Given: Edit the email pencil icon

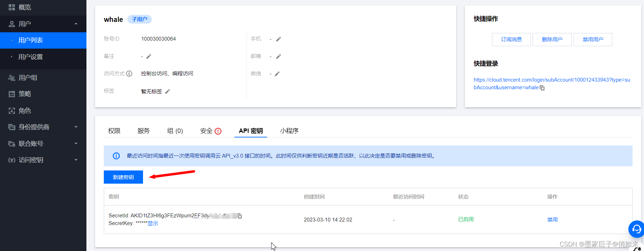Looking at the screenshot, I should click(x=278, y=56).
